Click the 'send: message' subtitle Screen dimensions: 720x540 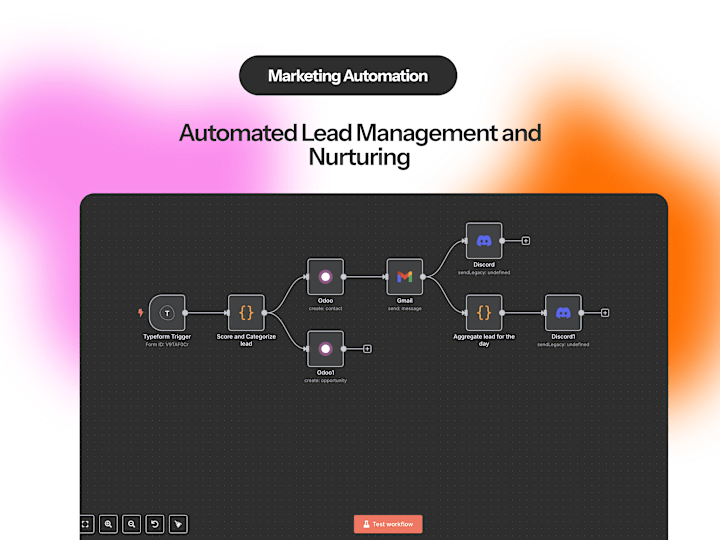pyautogui.click(x=405, y=309)
